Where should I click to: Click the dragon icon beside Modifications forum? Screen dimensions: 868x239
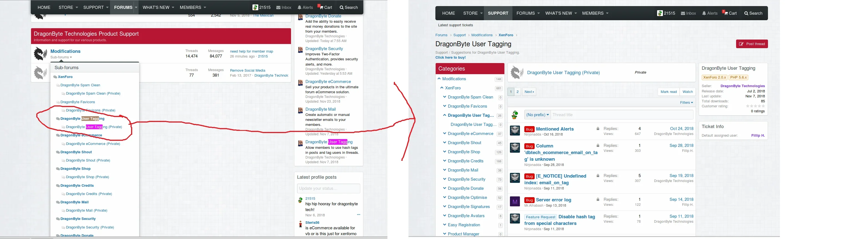pos(40,53)
